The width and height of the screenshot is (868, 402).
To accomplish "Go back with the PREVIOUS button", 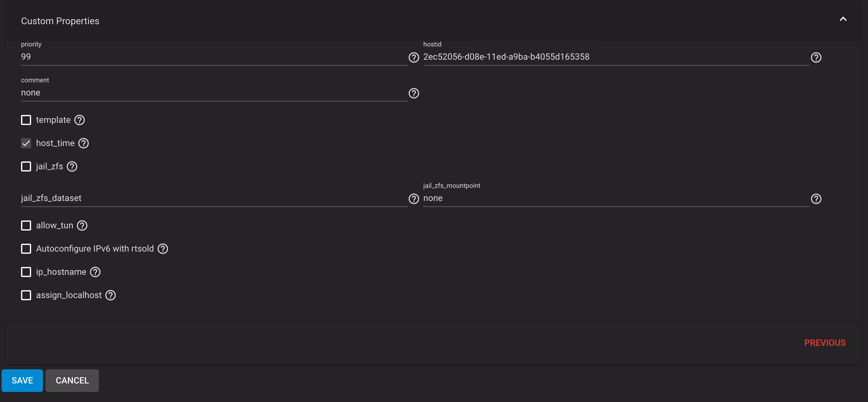I will (x=825, y=343).
